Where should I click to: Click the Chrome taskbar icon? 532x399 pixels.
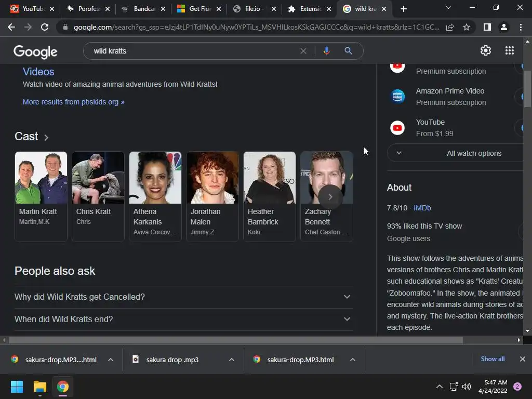[63, 387]
